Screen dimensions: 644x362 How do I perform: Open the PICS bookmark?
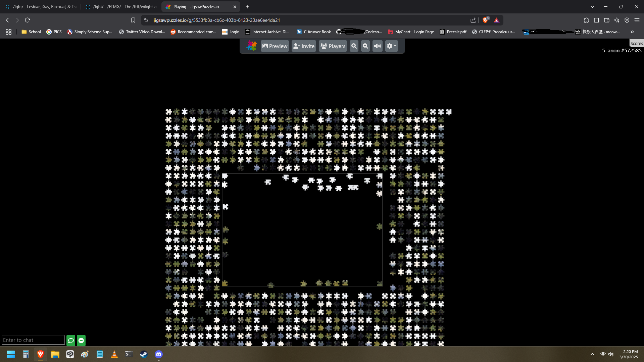point(54,32)
